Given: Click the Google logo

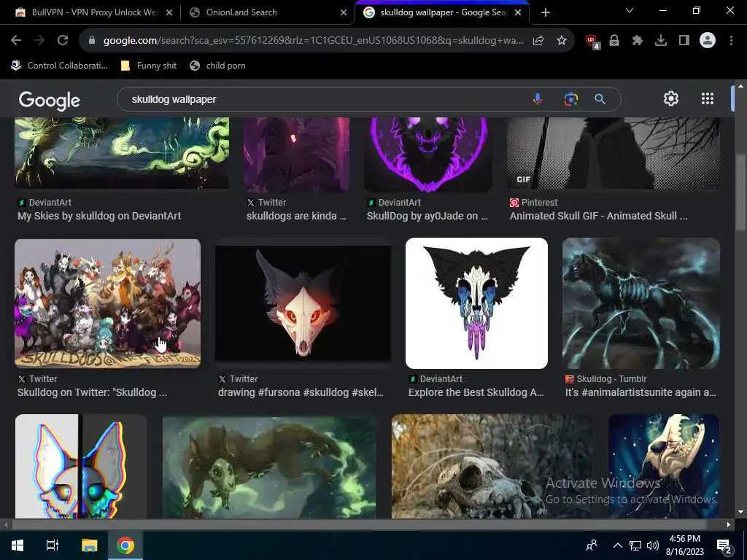Looking at the screenshot, I should point(49,101).
